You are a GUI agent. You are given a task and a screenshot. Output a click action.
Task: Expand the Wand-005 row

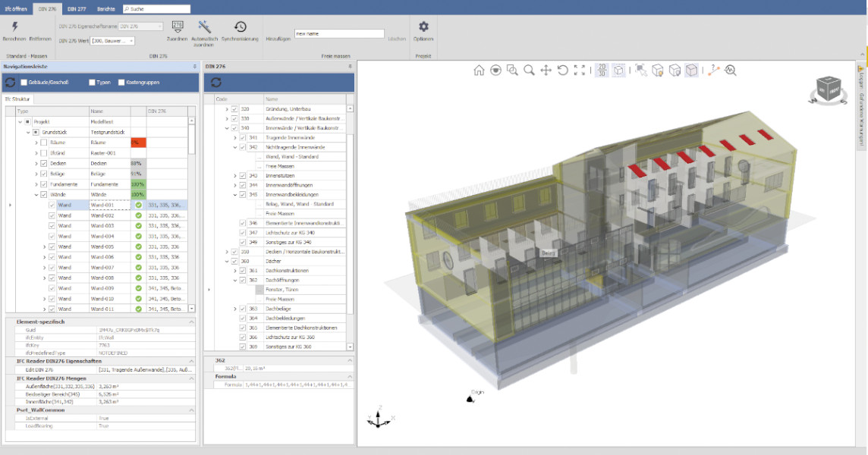click(44, 247)
